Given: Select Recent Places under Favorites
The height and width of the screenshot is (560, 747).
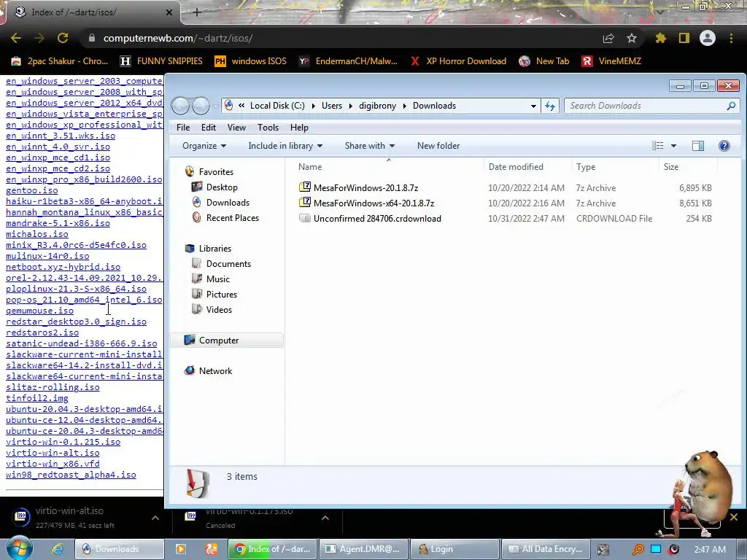Looking at the screenshot, I should click(x=233, y=217).
